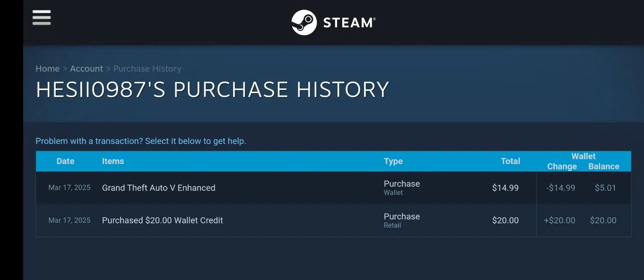Click the +$20.00 wallet change value

(559, 220)
